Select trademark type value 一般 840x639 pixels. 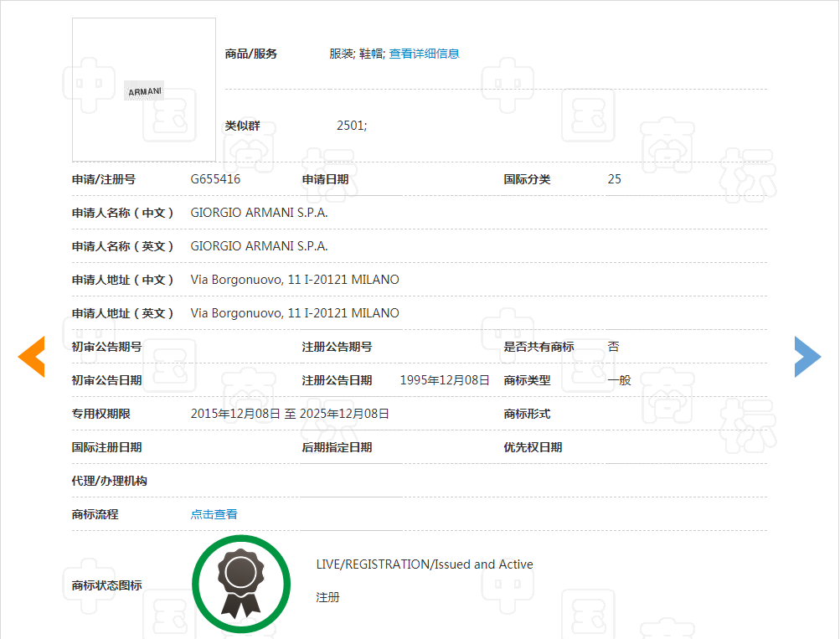point(619,380)
